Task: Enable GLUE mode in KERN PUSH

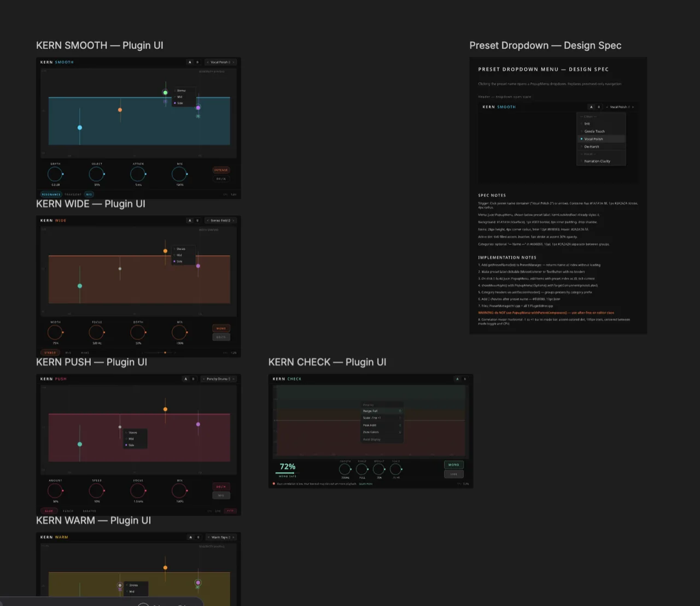Action: pyautogui.click(x=49, y=511)
